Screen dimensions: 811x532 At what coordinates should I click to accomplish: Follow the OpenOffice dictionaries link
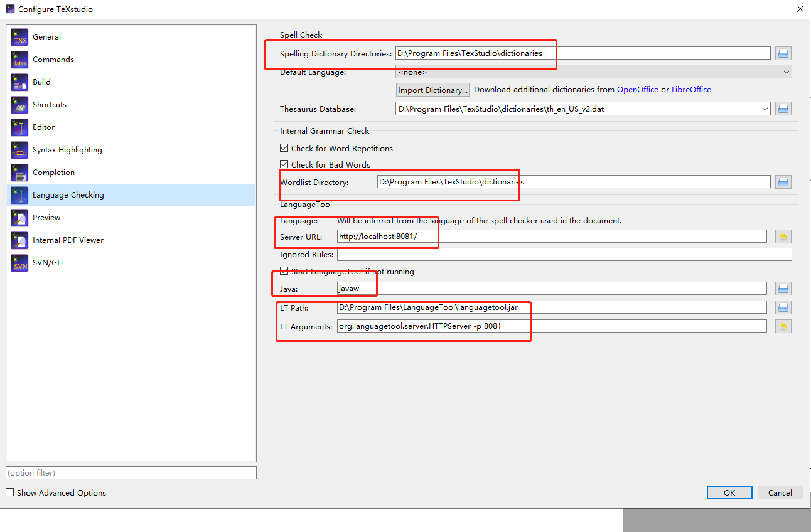tap(638, 90)
